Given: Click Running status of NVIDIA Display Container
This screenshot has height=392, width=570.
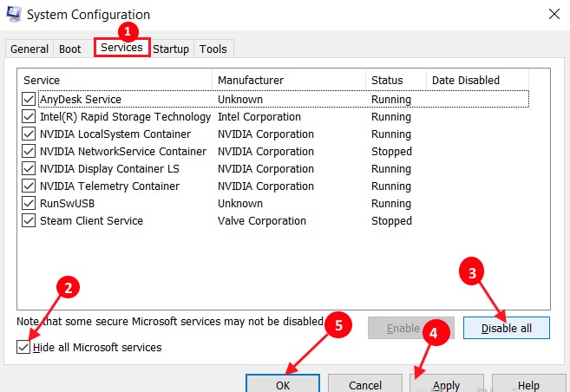Looking at the screenshot, I should (391, 169).
